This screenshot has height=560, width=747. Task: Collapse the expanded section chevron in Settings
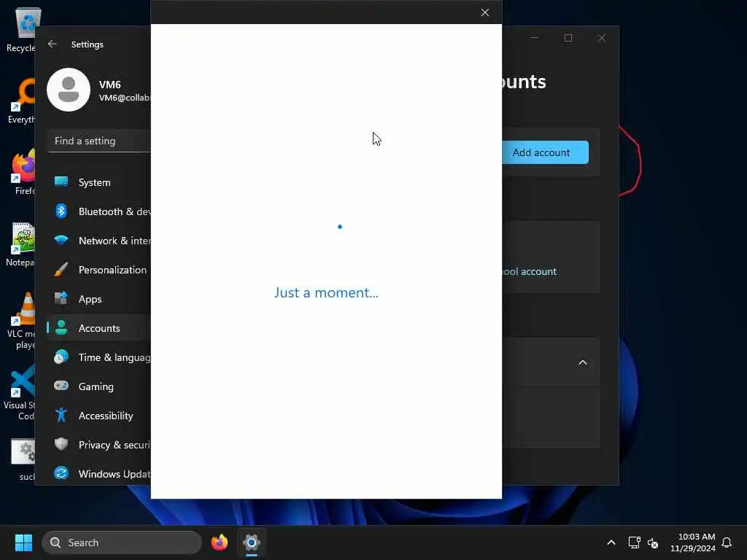tap(583, 363)
